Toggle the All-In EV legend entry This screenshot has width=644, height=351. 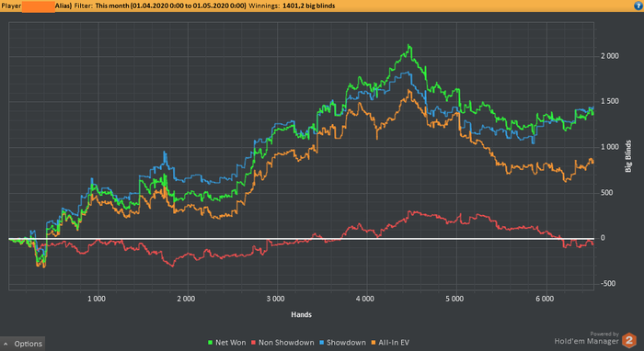[390, 343]
